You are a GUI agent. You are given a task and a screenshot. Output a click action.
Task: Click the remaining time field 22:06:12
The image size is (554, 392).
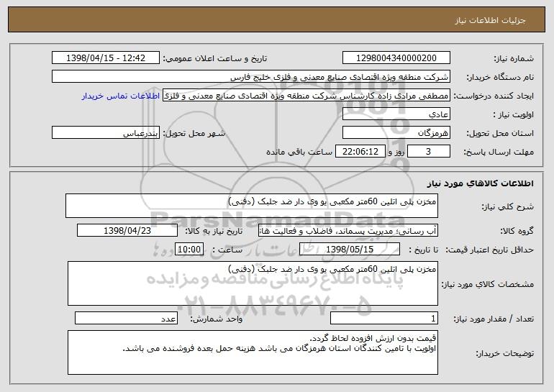point(360,151)
